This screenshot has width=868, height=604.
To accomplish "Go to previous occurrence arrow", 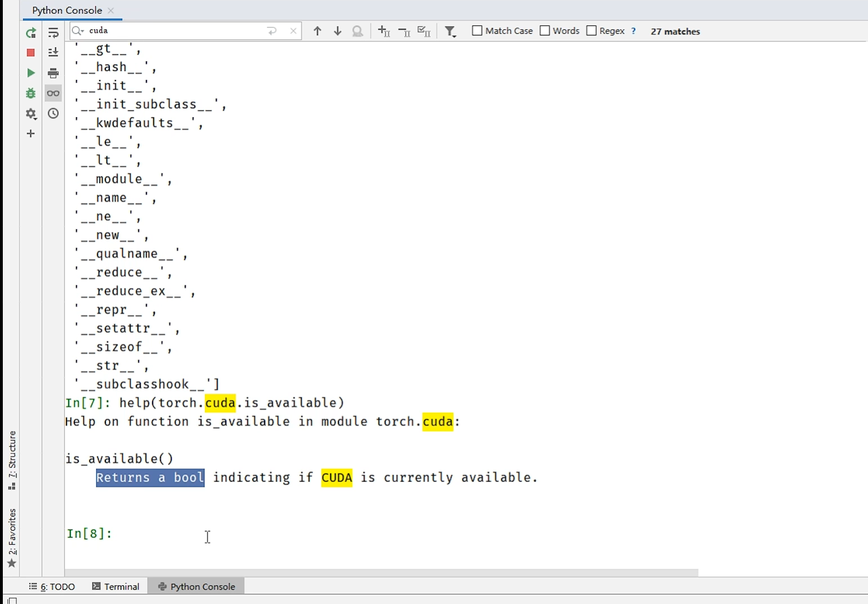I will pyautogui.click(x=317, y=31).
